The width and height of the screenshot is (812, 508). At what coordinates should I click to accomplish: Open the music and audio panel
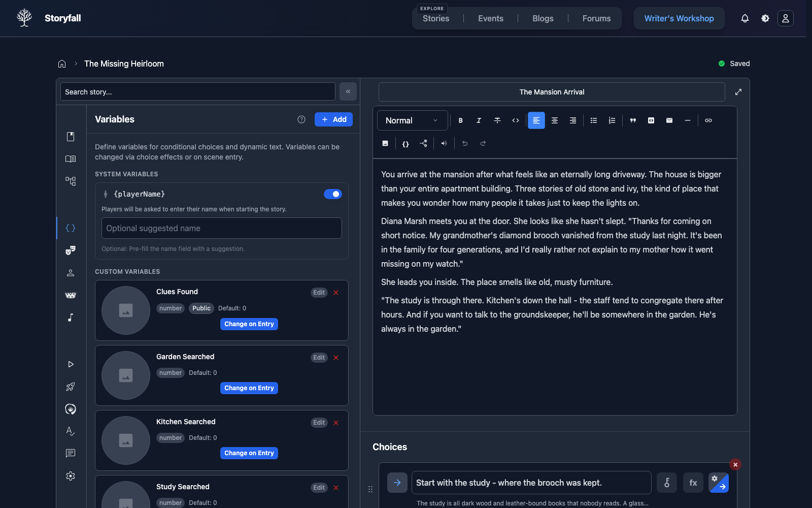pyautogui.click(x=71, y=317)
